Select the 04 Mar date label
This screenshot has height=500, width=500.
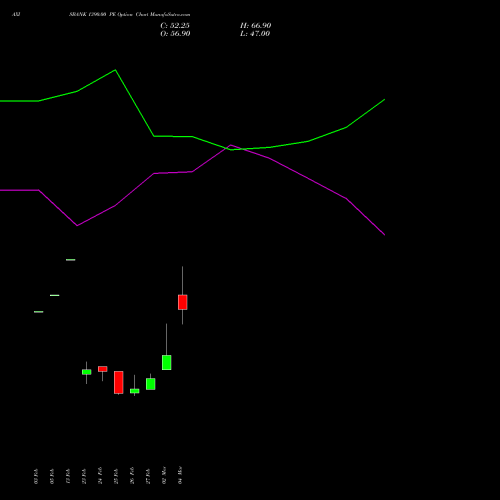pos(180,476)
